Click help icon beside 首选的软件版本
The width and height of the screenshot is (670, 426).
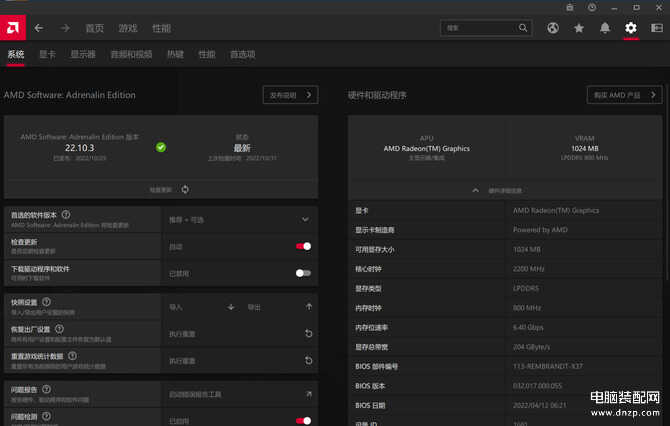click(66, 214)
